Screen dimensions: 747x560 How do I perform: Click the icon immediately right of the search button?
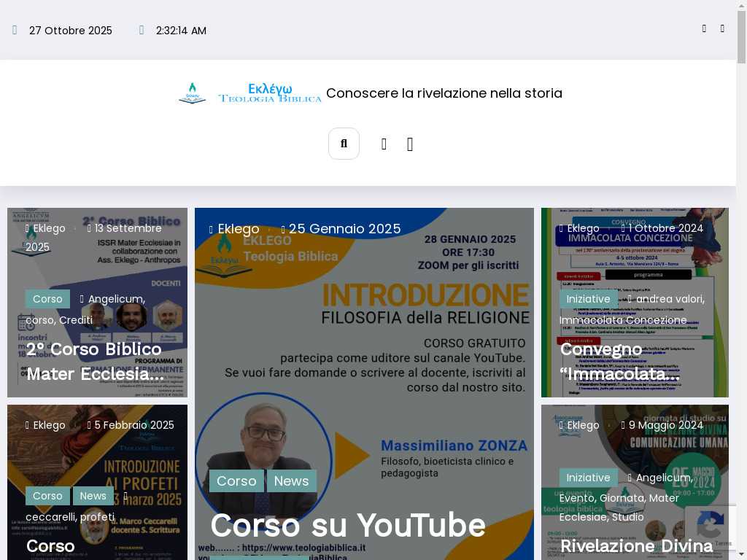[x=384, y=144]
